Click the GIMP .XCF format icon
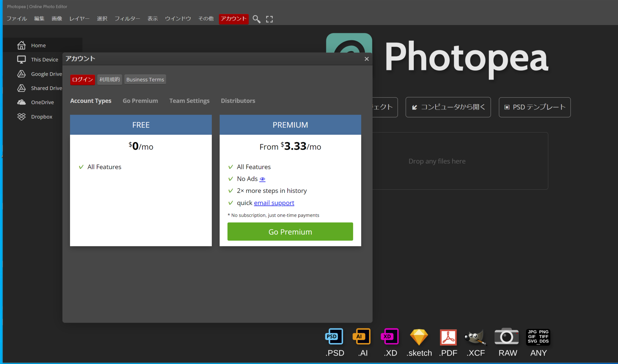The height and width of the screenshot is (364, 618). pos(476,336)
